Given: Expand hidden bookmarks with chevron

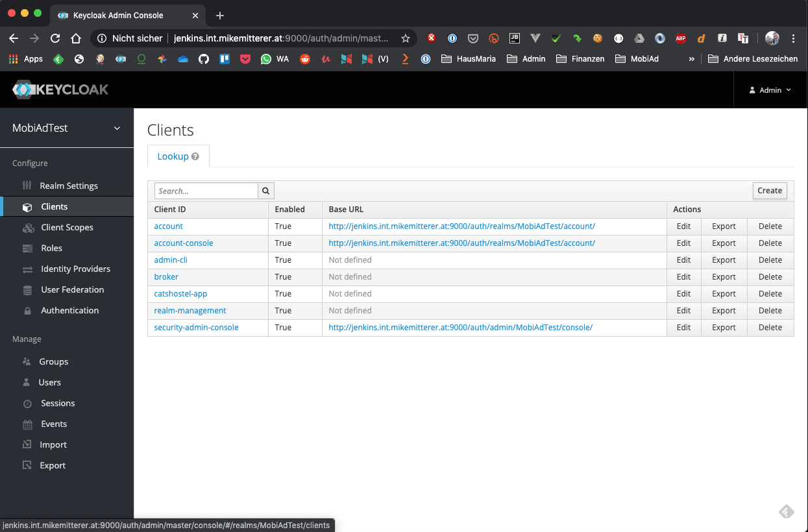Looking at the screenshot, I should (x=691, y=58).
